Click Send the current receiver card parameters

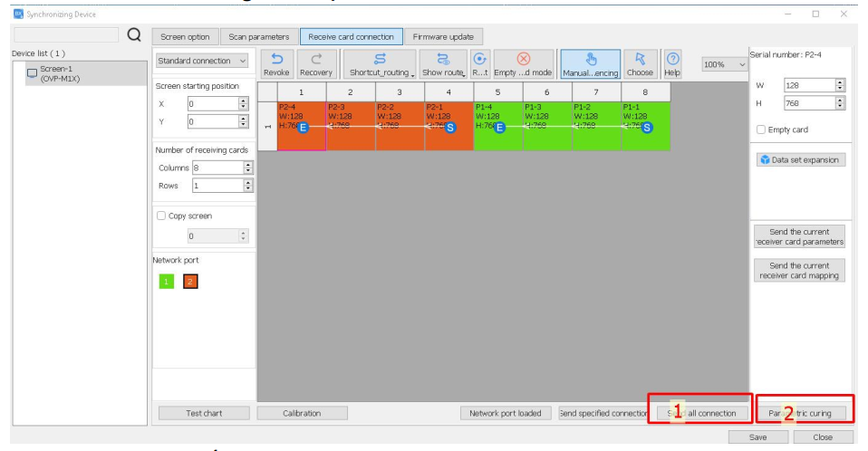[799, 237]
